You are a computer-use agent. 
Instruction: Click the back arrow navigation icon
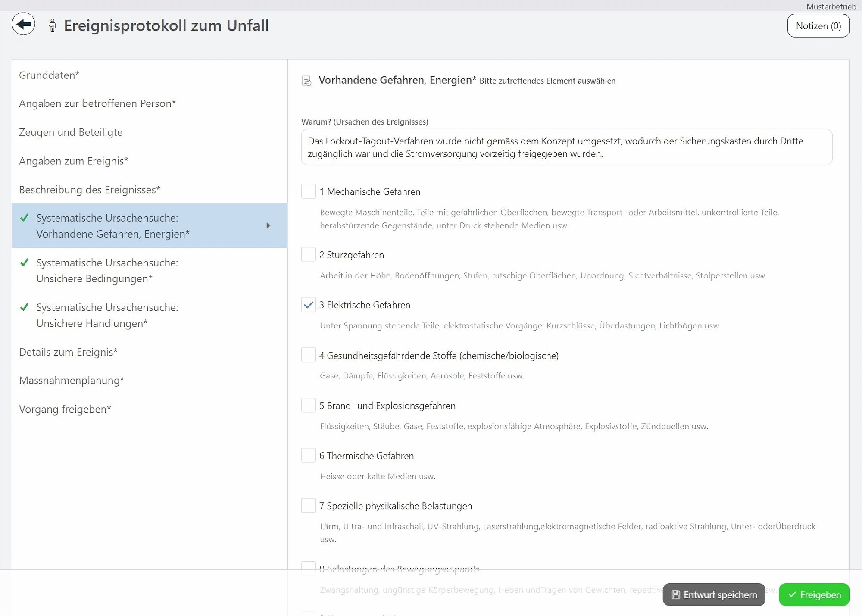click(x=23, y=24)
